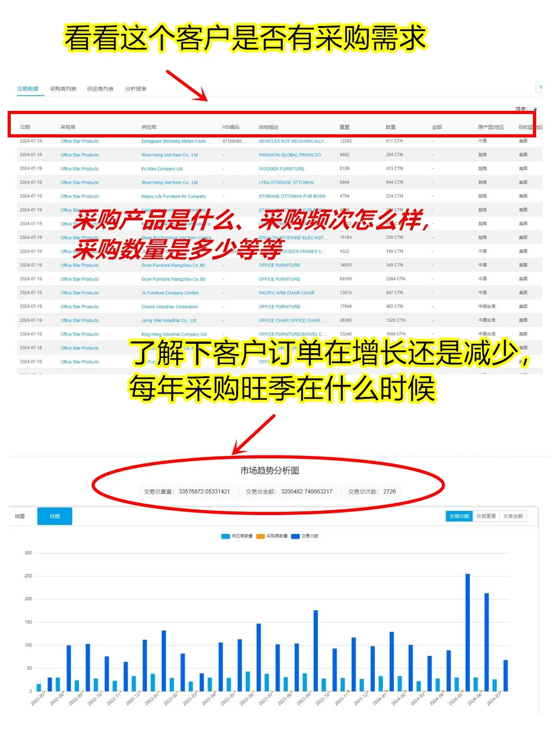This screenshot has height=748, width=560.
Task: Open the filter panel using the funnel icon
Action: (x=541, y=88)
